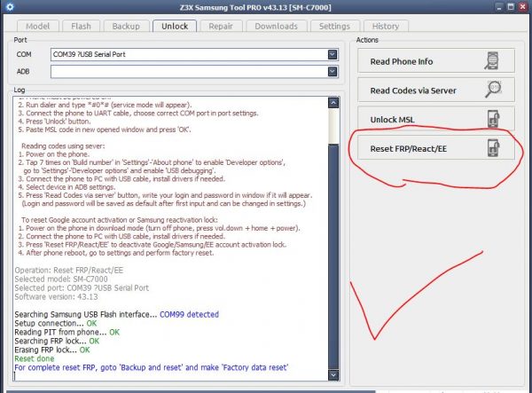Minimize the Z3X Samsung Tool window
Image resolution: width=532 pixels, height=393 pixels.
pyautogui.click(x=499, y=7)
